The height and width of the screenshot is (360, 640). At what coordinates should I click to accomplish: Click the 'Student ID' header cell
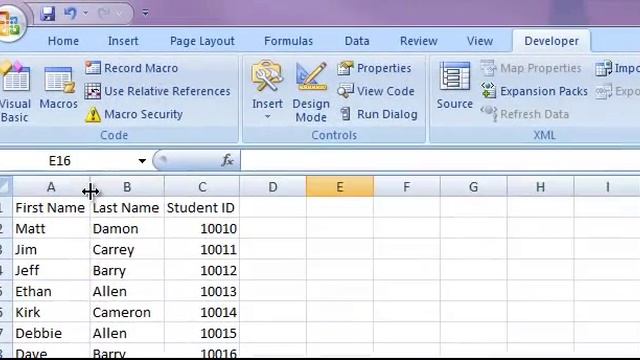202,208
